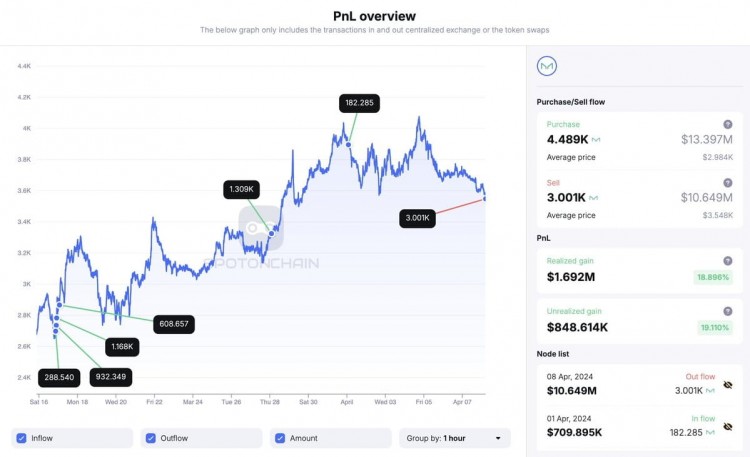Screen dimensions: 750x457
Task: Select the 288.540 inflow chart label
Action: (59, 377)
